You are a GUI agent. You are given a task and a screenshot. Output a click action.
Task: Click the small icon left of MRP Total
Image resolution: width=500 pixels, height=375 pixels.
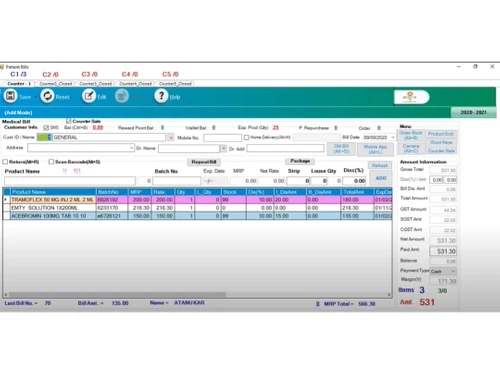click(x=318, y=304)
